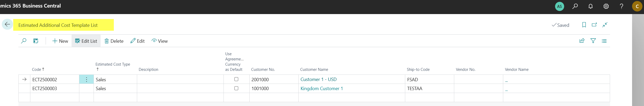Open the list layout options icon
The image size is (644, 106).
click(x=604, y=41)
